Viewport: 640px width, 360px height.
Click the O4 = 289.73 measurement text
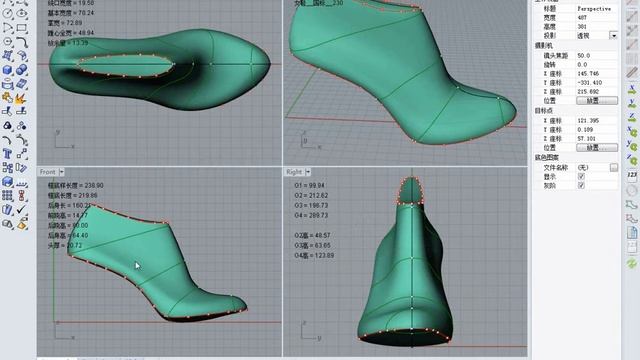coord(311,215)
